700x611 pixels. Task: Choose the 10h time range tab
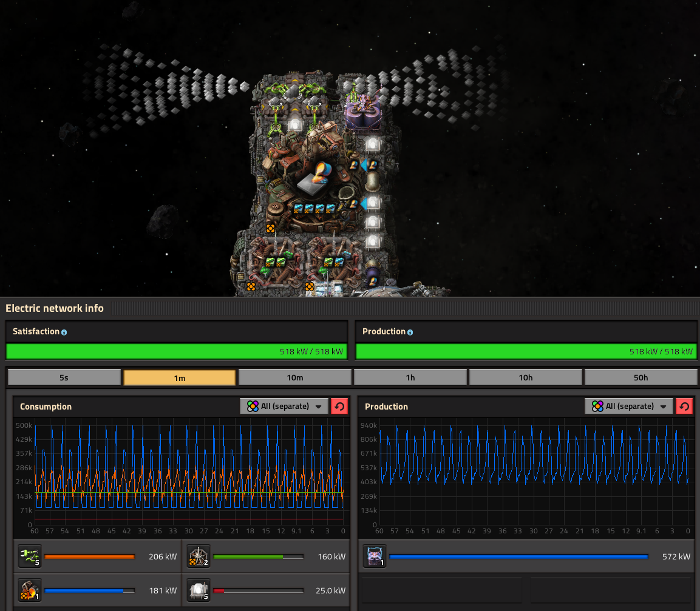pyautogui.click(x=525, y=377)
